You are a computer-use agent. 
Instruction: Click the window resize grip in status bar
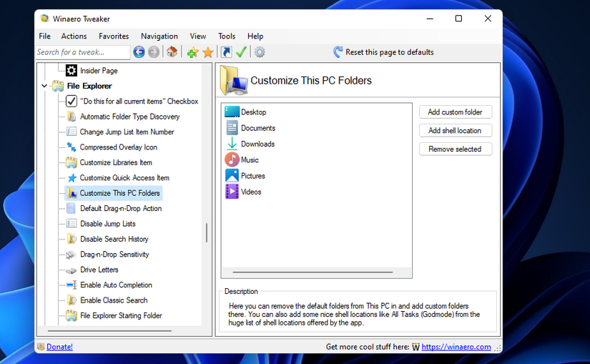498,348
